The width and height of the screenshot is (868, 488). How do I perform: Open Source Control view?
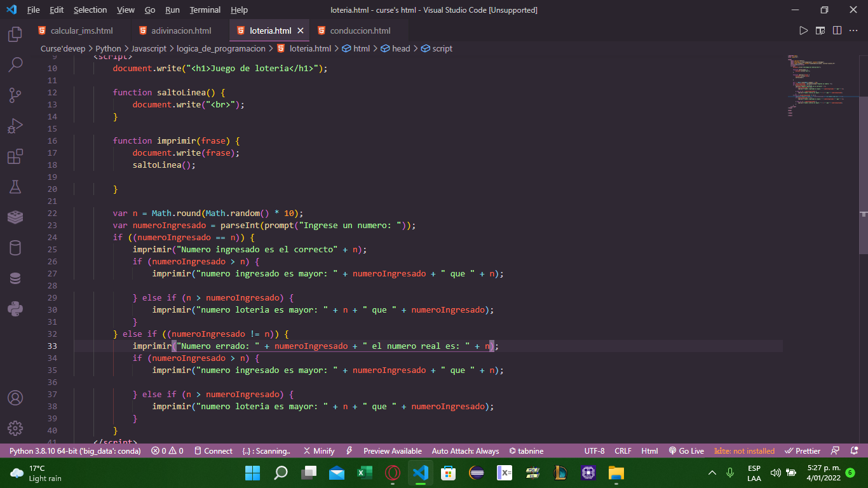tap(15, 95)
